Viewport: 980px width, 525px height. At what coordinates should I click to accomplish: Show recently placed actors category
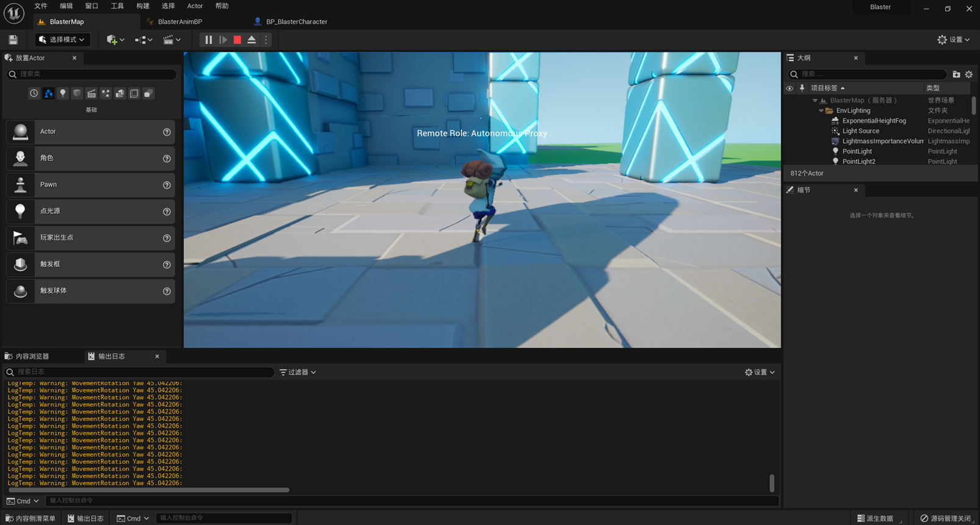(34, 93)
